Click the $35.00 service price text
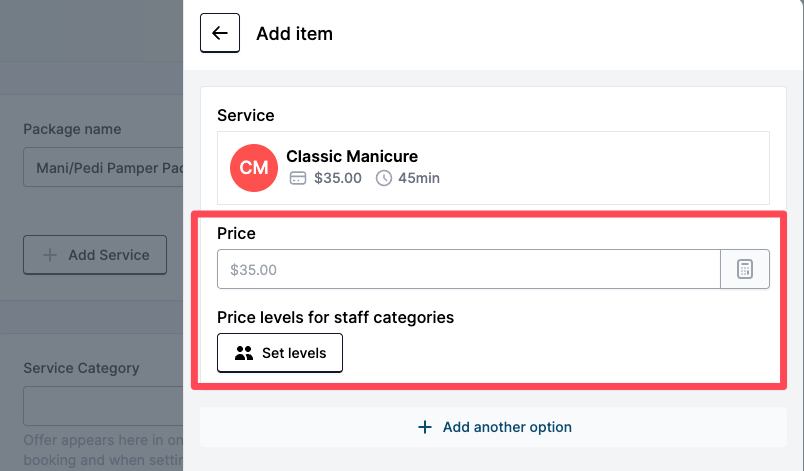The width and height of the screenshot is (804, 471). 337,178
